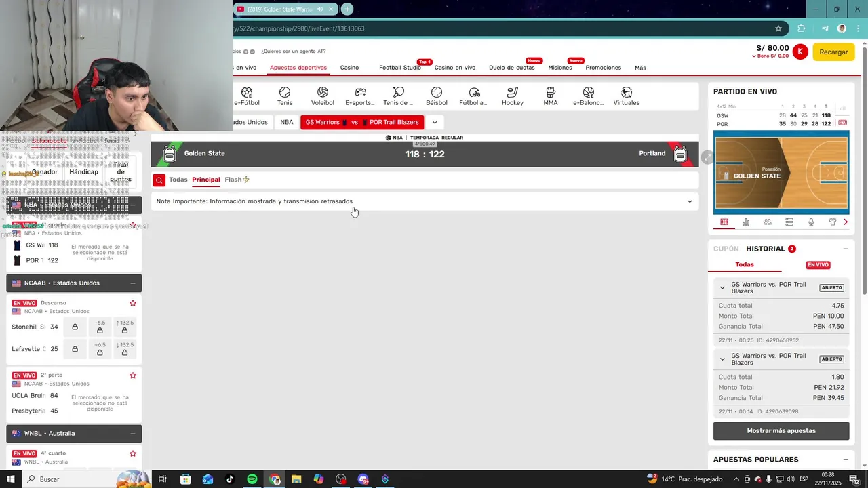
Task: Select the NBA breadcrumb chip
Action: tap(287, 123)
